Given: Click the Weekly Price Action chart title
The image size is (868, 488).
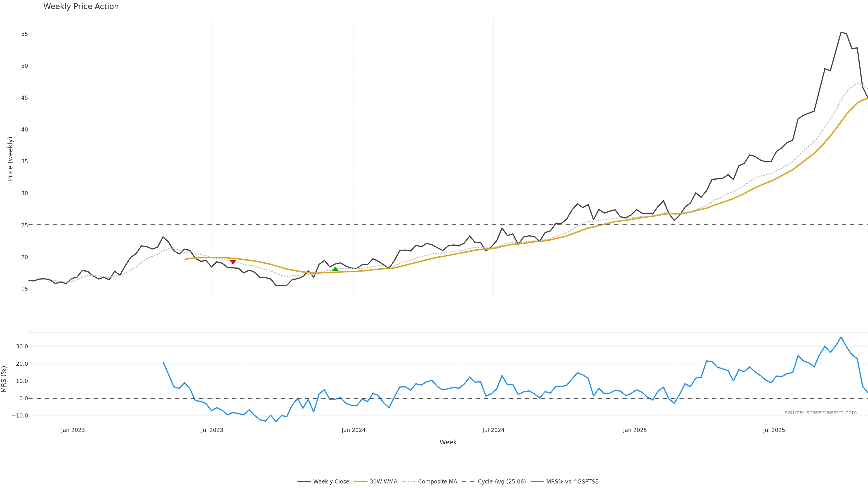Looking at the screenshot, I should coord(81,6).
